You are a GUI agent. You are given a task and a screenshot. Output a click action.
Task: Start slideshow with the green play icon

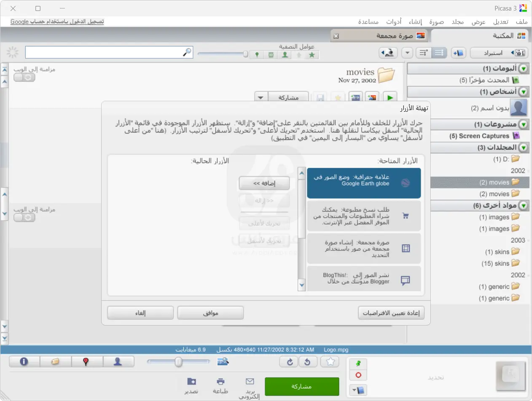tap(390, 97)
